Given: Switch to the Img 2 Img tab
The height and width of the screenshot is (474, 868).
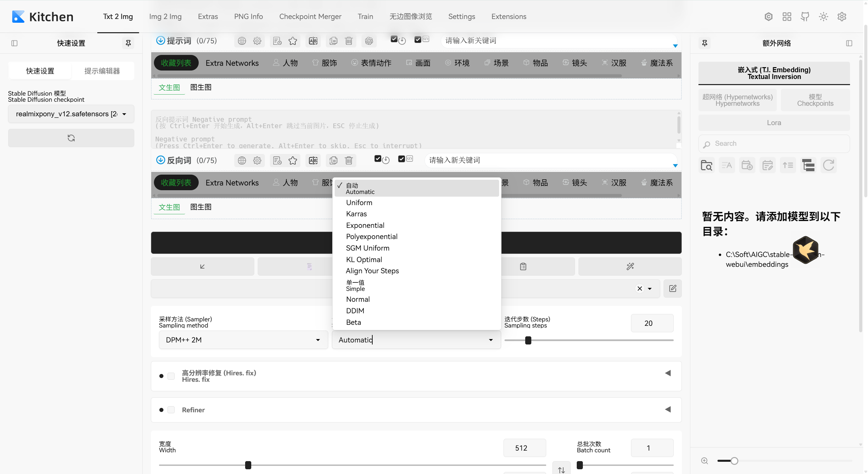Looking at the screenshot, I should pyautogui.click(x=165, y=17).
